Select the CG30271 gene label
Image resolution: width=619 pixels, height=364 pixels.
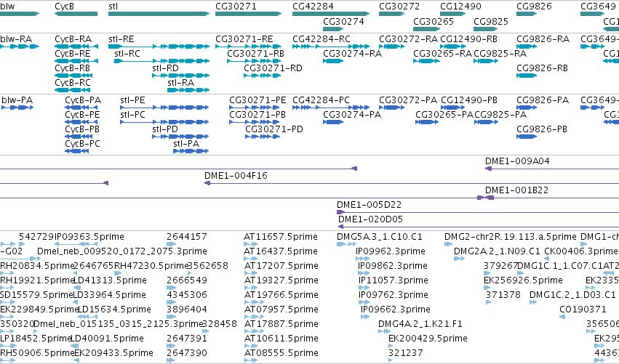(x=236, y=7)
